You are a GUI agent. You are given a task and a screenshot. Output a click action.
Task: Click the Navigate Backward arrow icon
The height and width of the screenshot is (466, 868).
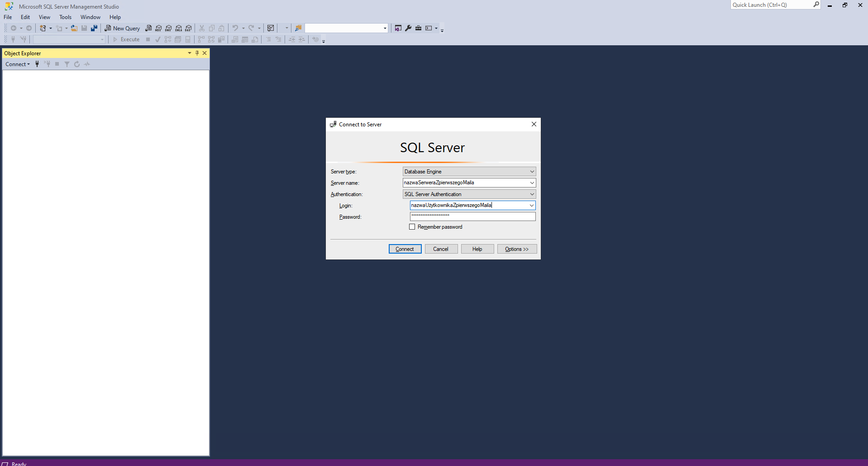click(x=14, y=28)
